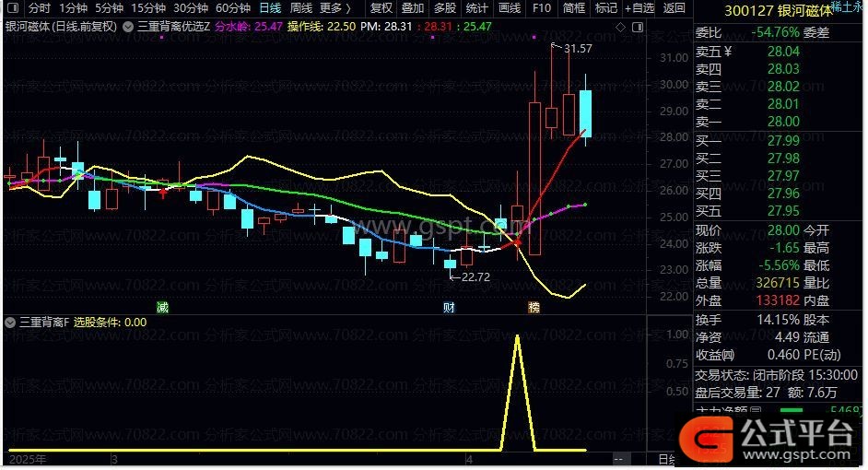Expand the 三重背离优选Z indicator dropdown arrow

(x=128, y=27)
